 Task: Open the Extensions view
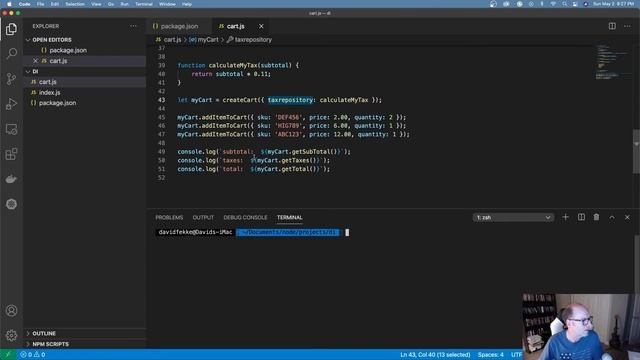pos(11,154)
